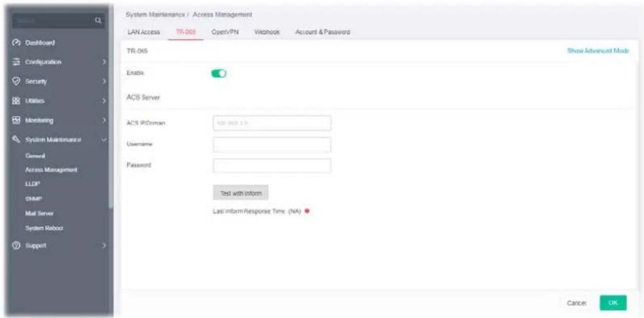Open System Reboot in sidebar
This screenshot has width=644, height=318.
(44, 227)
